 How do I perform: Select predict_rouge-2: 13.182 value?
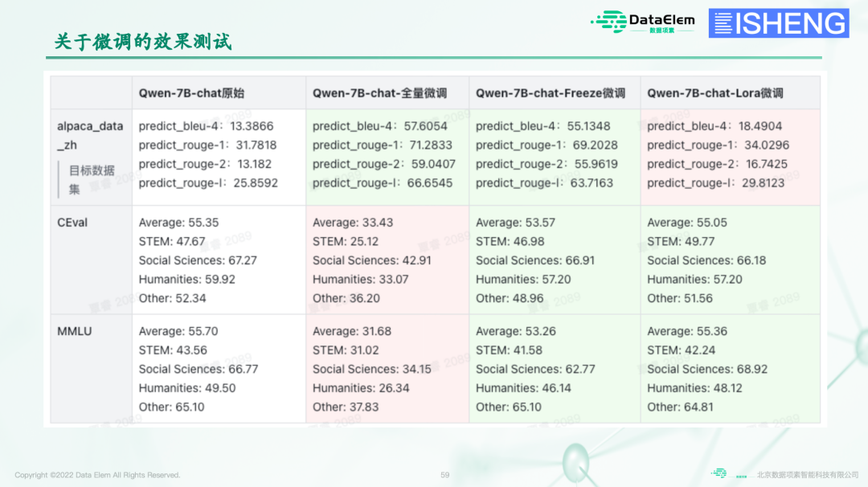(x=205, y=164)
